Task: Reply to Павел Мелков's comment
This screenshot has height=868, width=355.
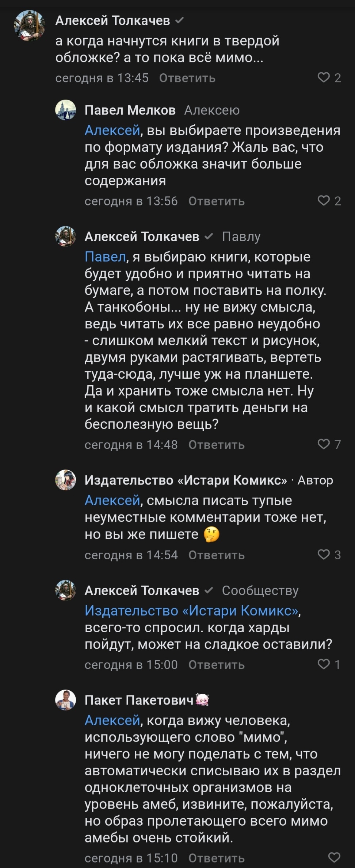Action: (216, 201)
